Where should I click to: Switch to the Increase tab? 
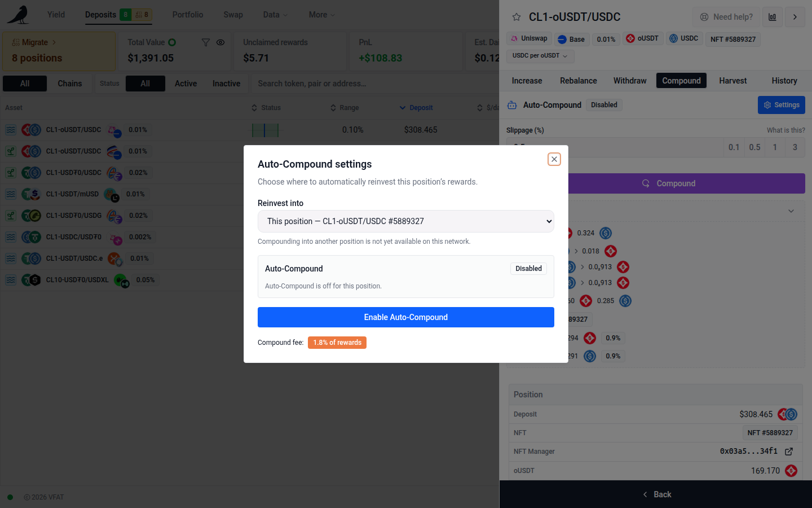tap(527, 81)
